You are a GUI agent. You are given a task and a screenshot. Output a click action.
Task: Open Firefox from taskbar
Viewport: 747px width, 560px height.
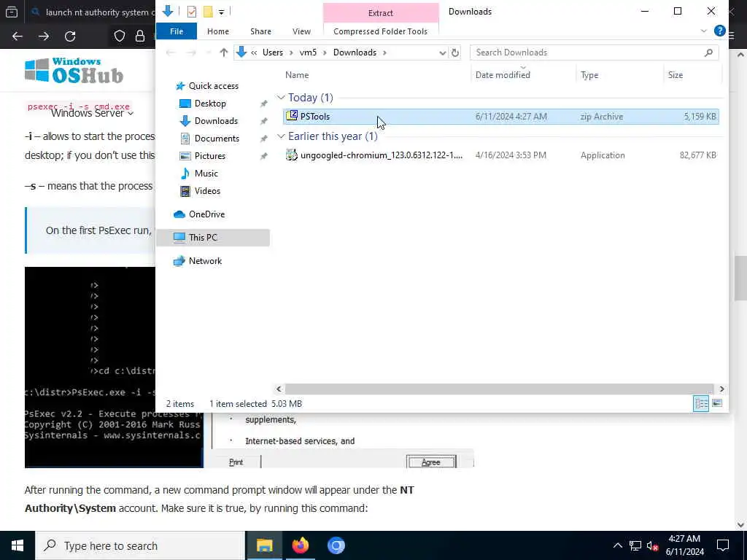point(300,545)
